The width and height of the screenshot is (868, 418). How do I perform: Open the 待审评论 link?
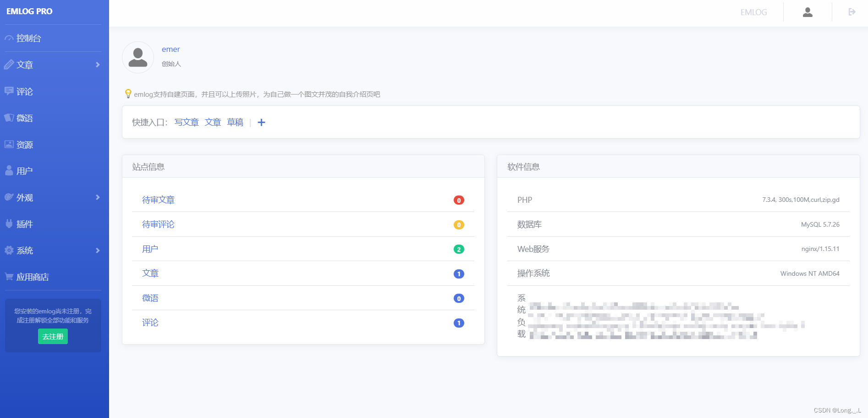click(158, 224)
